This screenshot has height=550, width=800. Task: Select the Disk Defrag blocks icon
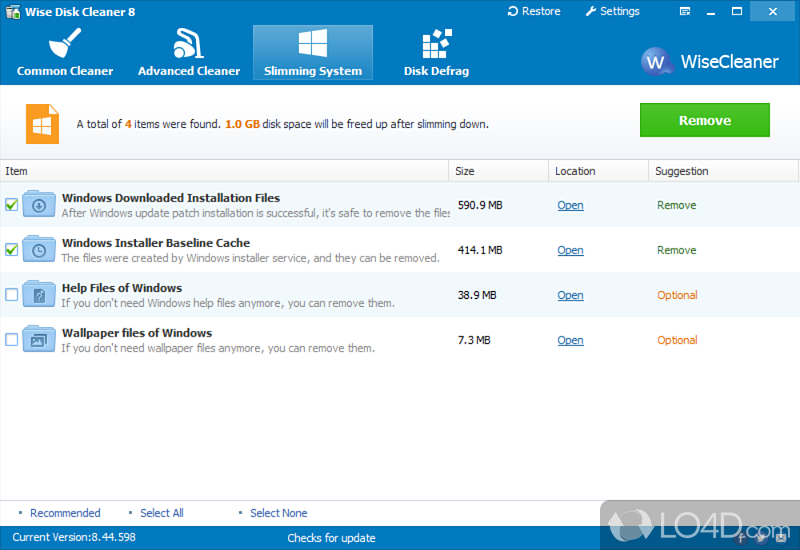coord(436,44)
